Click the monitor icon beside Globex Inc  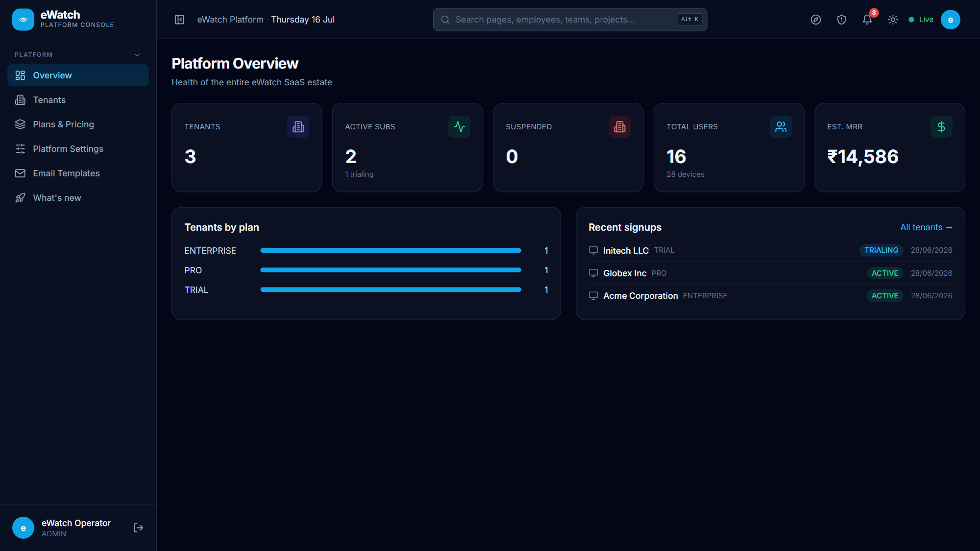click(x=593, y=273)
